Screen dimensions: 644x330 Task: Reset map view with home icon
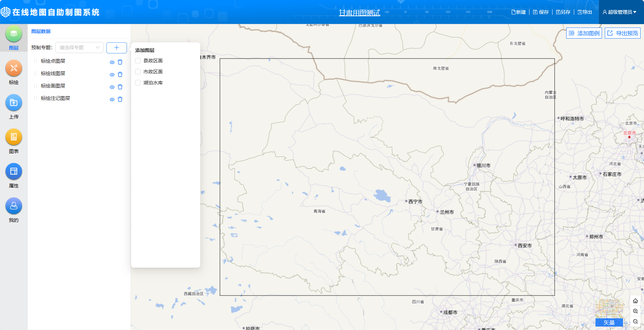[x=635, y=301]
